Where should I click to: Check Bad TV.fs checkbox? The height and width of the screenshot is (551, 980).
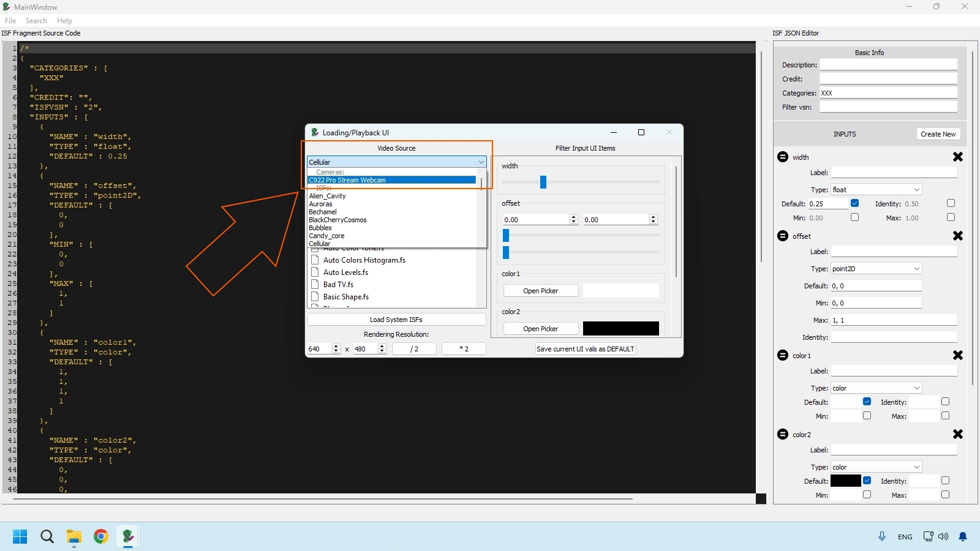[x=315, y=284]
